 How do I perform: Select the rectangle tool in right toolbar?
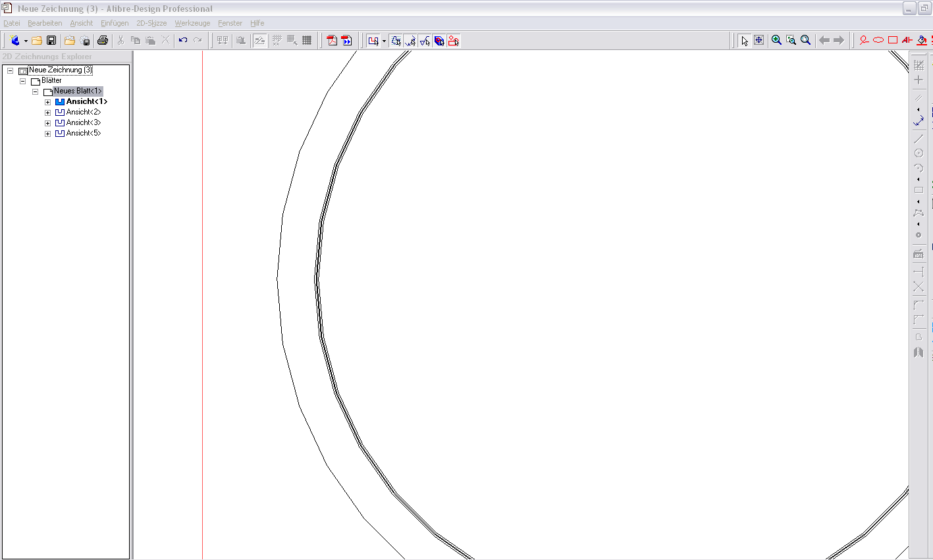[919, 190]
